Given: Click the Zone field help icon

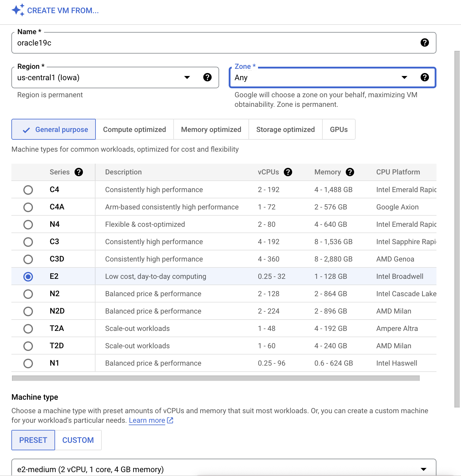Looking at the screenshot, I should [424, 77].
